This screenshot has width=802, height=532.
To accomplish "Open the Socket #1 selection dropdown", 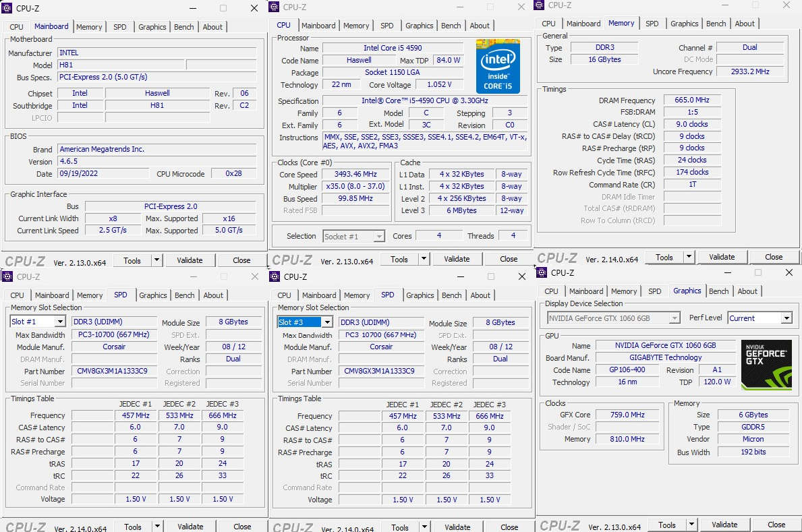I will (353, 236).
